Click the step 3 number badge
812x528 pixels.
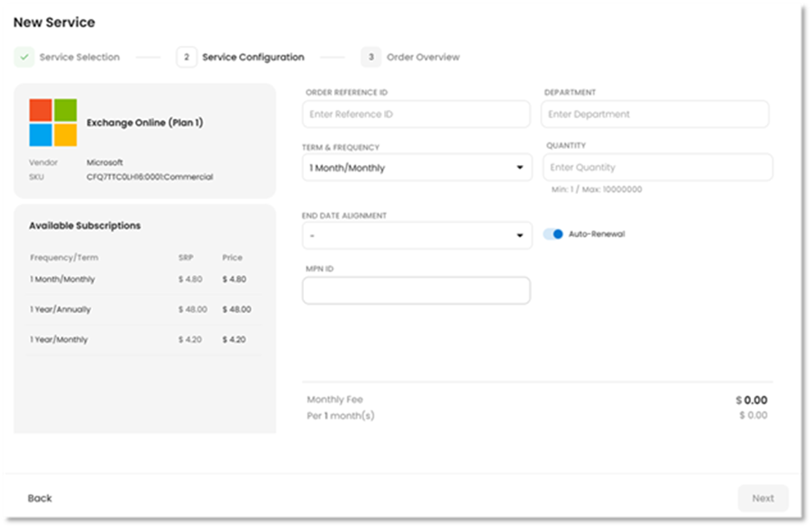tap(371, 57)
